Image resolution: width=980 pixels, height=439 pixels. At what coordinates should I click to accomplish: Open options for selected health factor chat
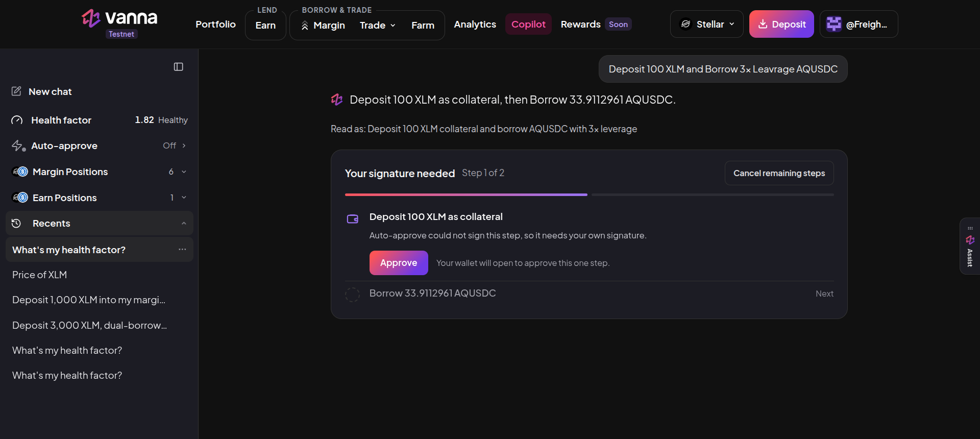(x=182, y=249)
